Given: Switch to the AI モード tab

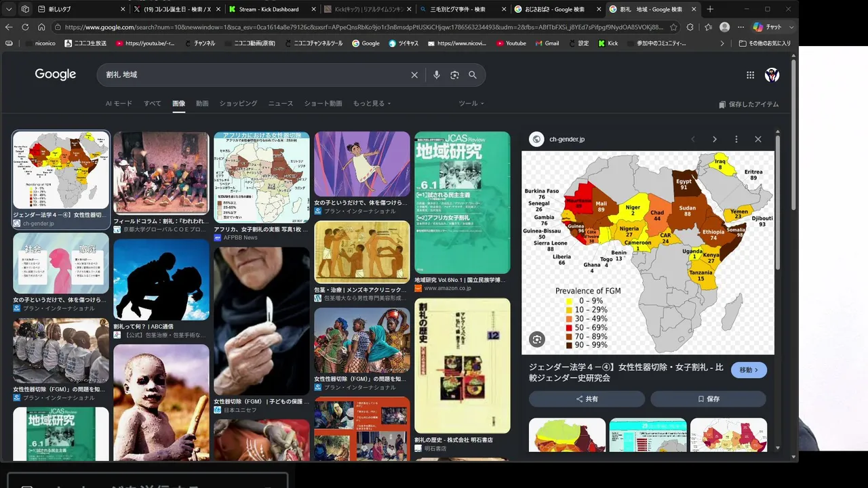Looking at the screenshot, I should click(119, 104).
